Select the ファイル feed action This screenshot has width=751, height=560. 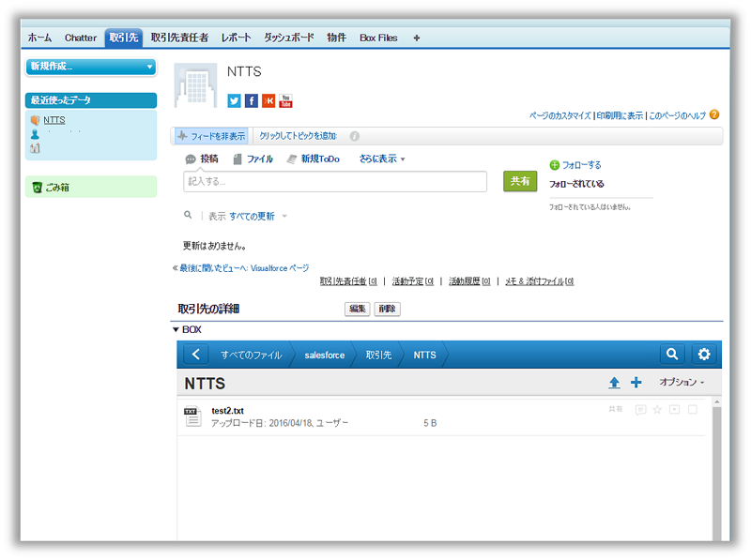pos(253,159)
